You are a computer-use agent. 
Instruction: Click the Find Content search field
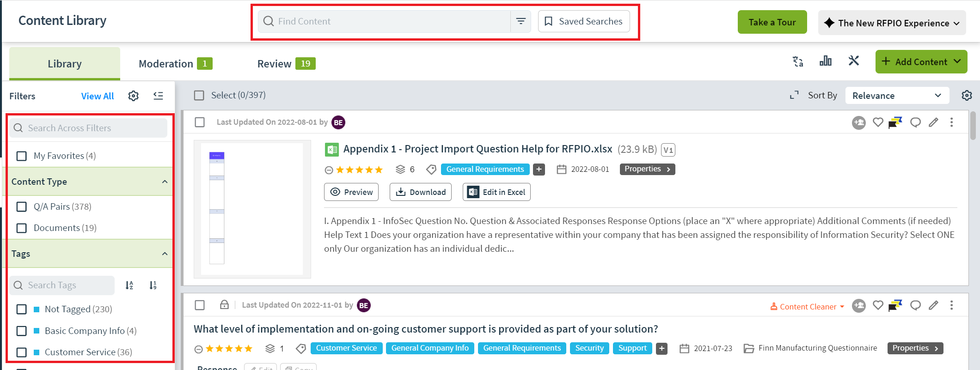pos(385,21)
